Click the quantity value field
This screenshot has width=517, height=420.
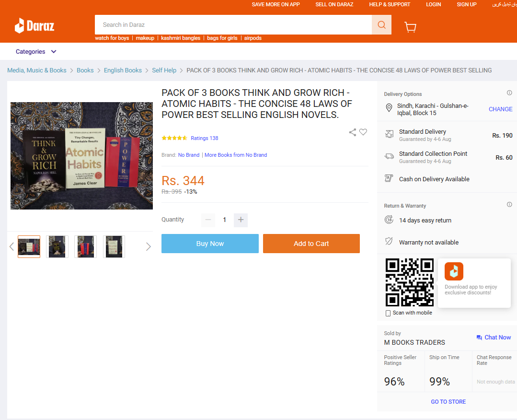[x=224, y=220]
